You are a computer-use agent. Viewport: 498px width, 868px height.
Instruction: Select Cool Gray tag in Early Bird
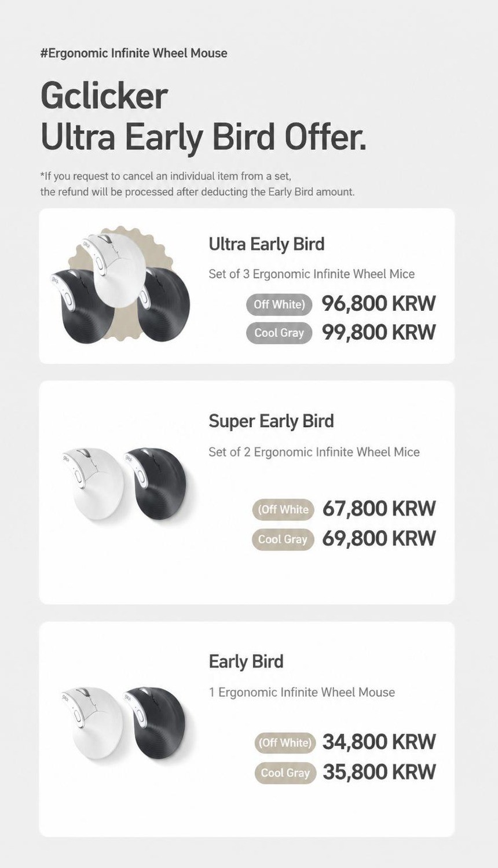click(x=285, y=773)
